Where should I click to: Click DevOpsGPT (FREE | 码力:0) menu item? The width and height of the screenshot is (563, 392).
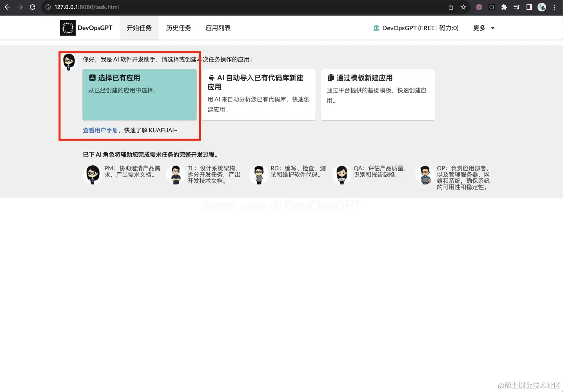tap(416, 28)
